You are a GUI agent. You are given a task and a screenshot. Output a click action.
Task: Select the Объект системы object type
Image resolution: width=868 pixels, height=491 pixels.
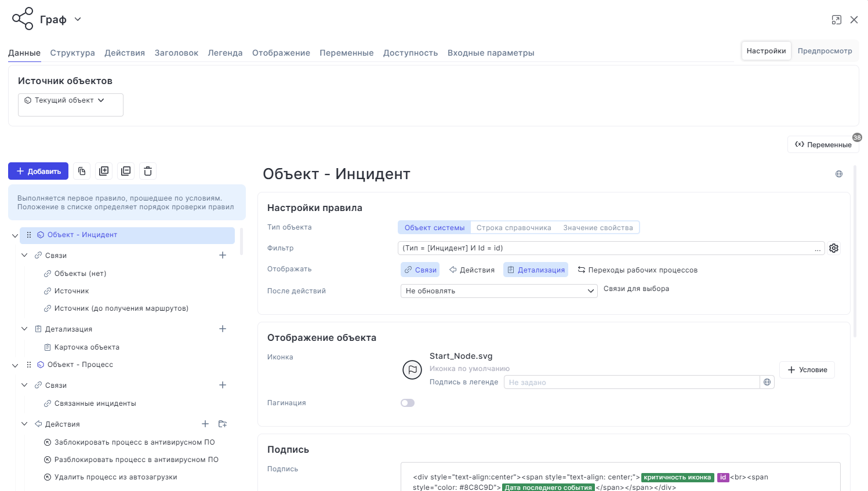[435, 228]
